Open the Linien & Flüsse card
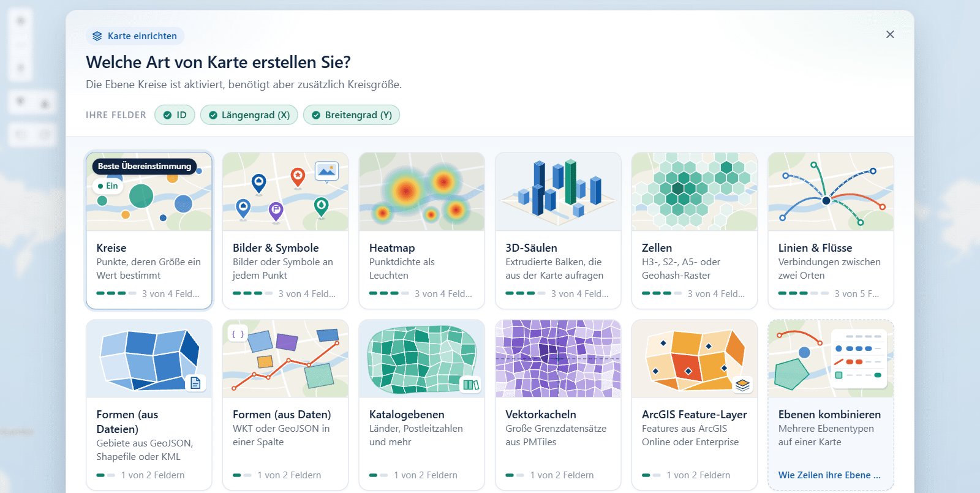 tap(831, 230)
